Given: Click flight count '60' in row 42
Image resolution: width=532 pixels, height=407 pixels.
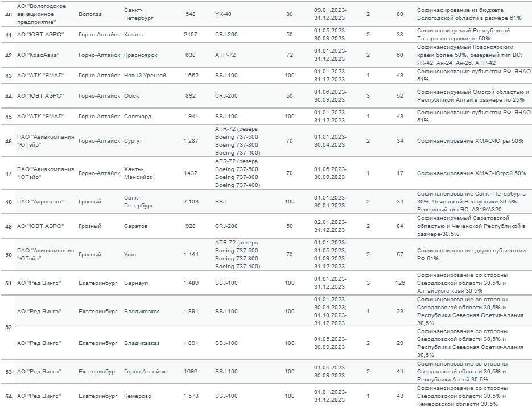Looking at the screenshot, I should coord(400,55).
